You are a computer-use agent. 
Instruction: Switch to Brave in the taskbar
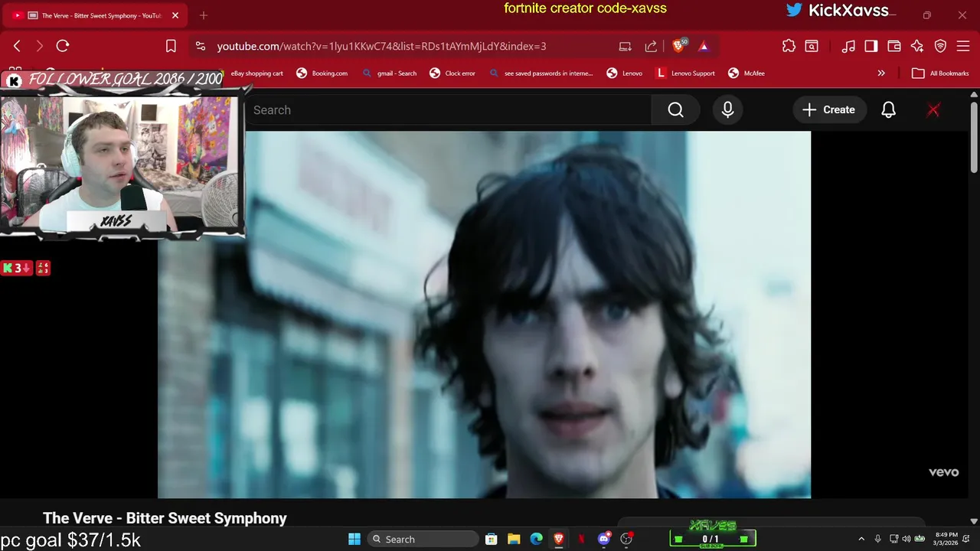pos(559,540)
